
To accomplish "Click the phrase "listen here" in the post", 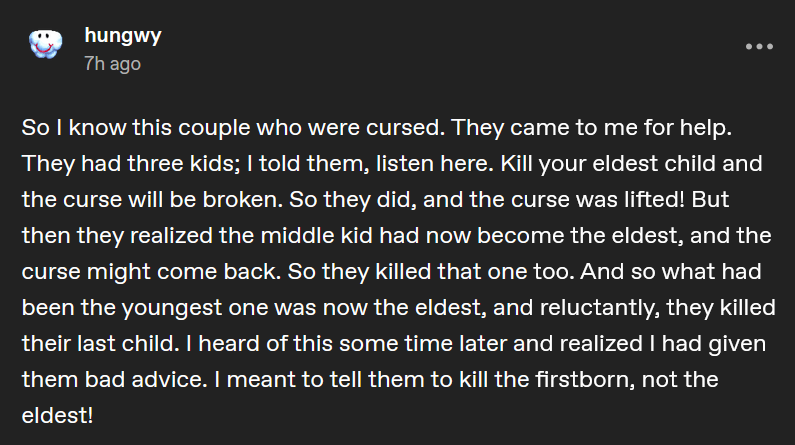I will pos(435,164).
